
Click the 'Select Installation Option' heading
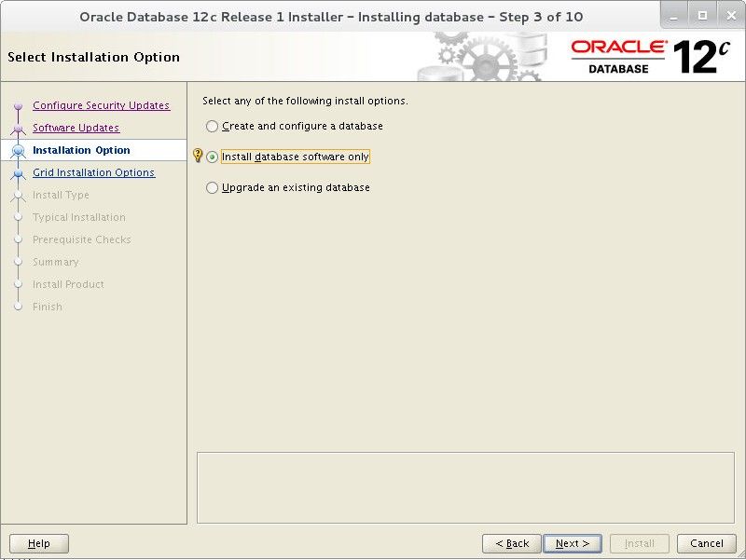coord(94,57)
